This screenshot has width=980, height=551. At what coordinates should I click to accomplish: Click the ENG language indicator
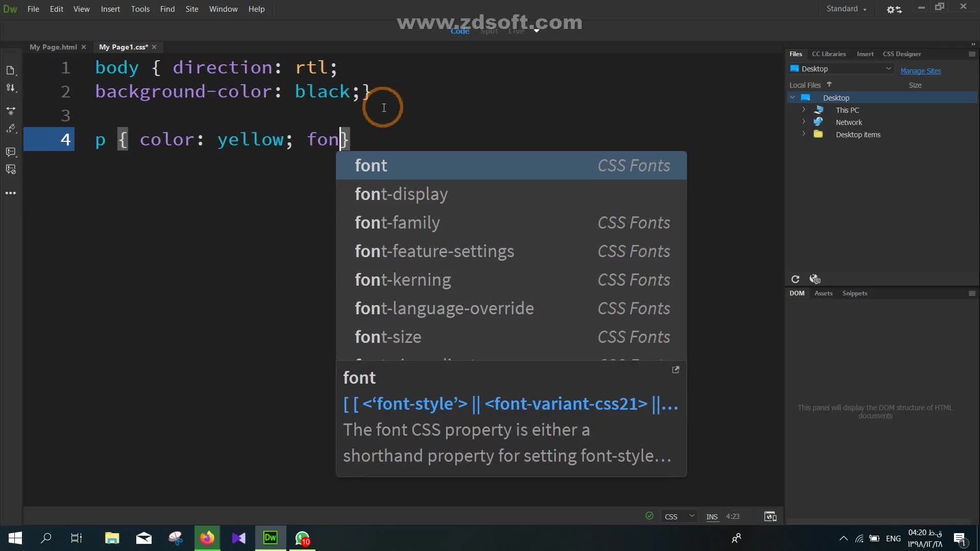(893, 538)
